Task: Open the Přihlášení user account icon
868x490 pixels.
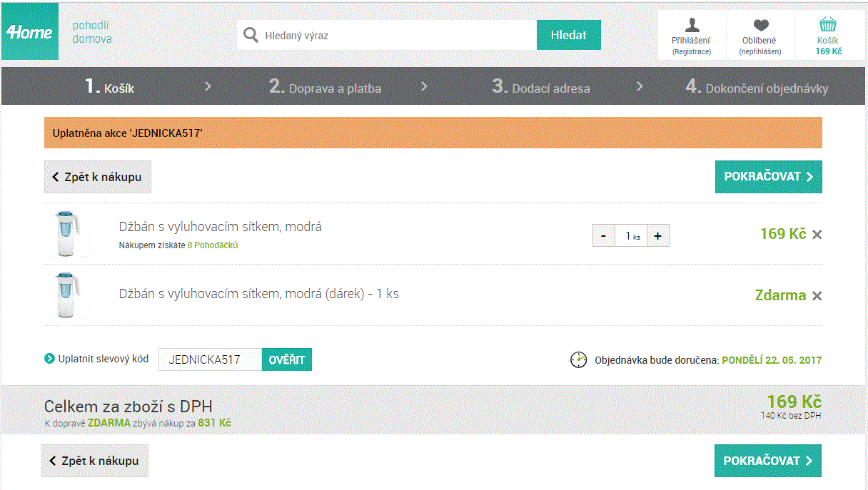Action: [x=692, y=26]
